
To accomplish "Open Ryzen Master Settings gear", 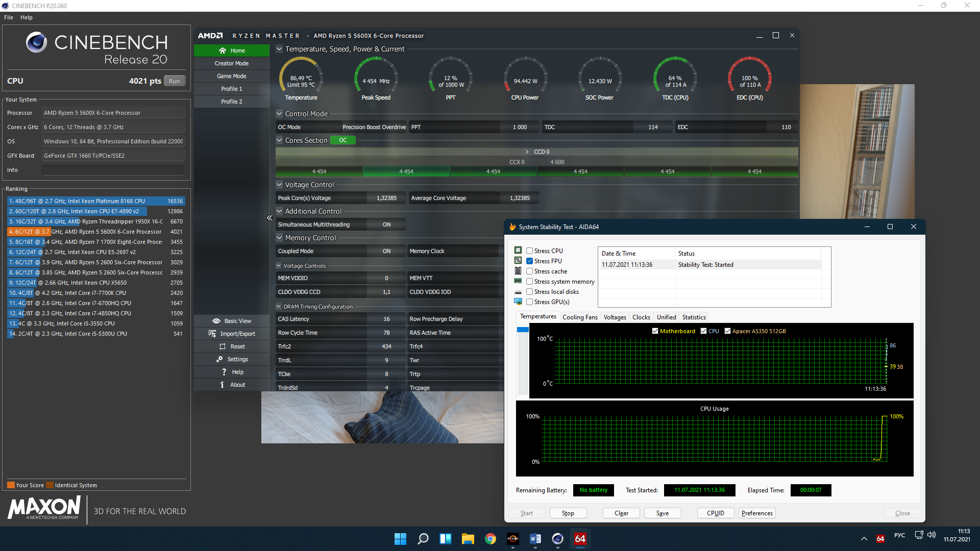I will click(219, 359).
